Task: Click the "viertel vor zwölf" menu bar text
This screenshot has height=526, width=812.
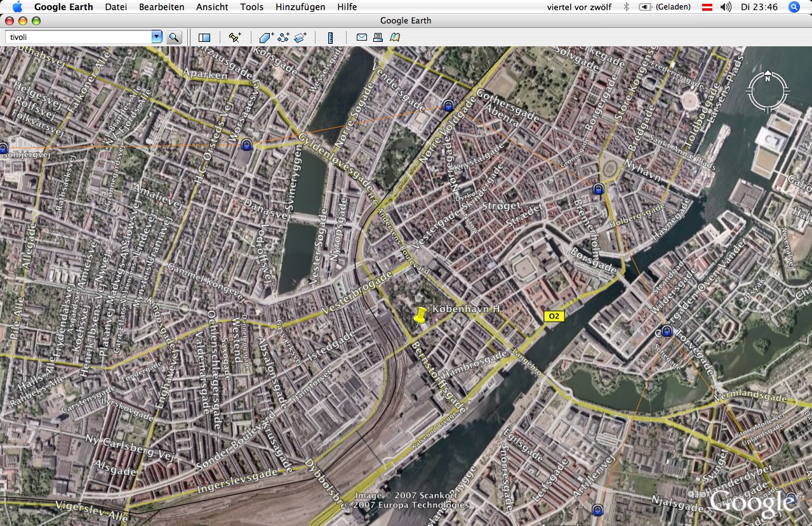Action: tap(578, 7)
